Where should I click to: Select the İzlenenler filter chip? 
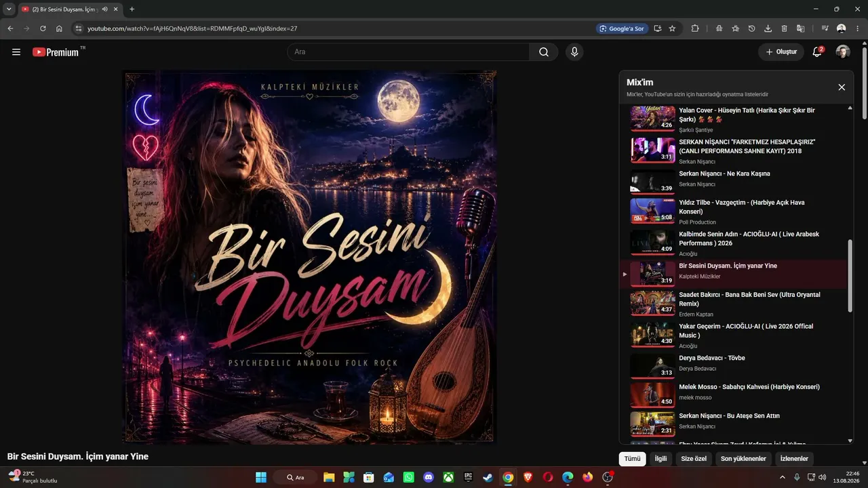[794, 459]
